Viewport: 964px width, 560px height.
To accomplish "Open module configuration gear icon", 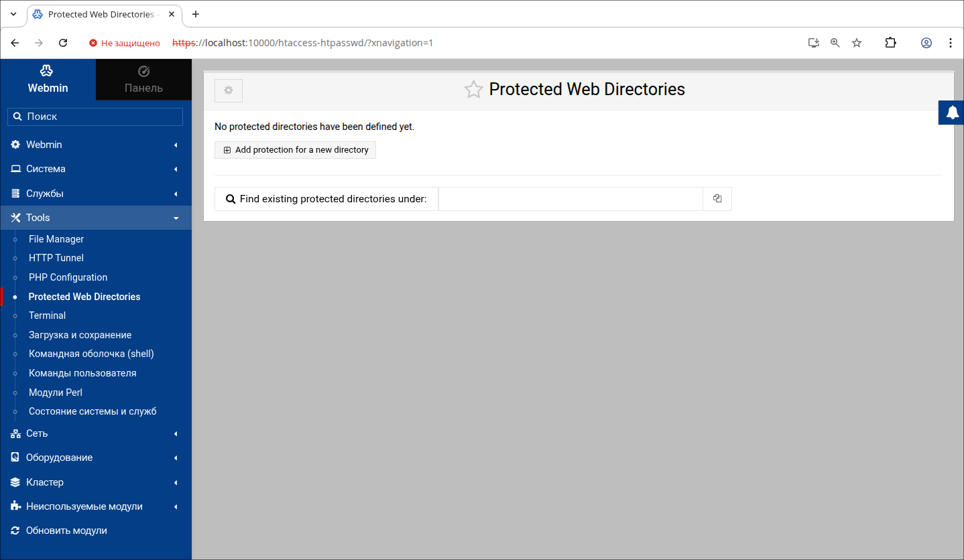I will click(x=229, y=90).
